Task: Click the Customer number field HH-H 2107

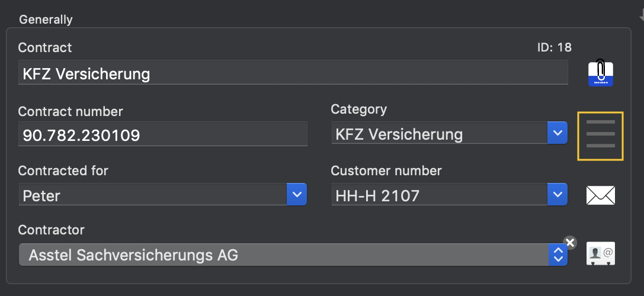Action: (440, 194)
